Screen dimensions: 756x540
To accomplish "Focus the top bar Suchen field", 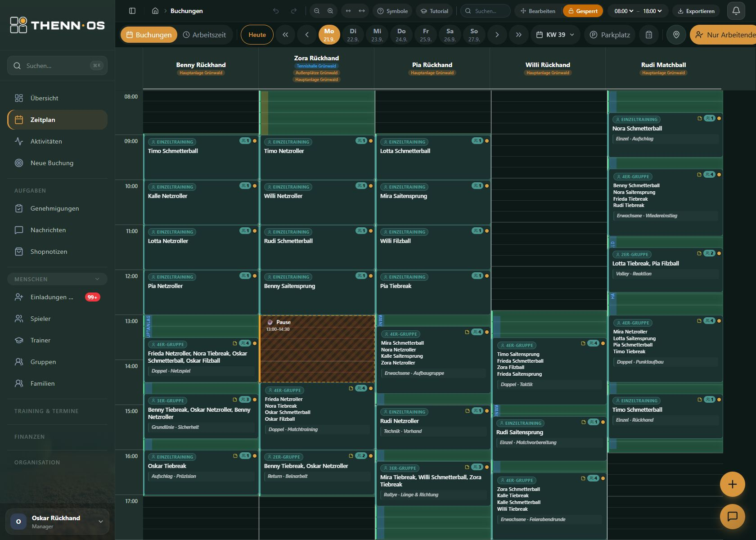I will coord(486,11).
